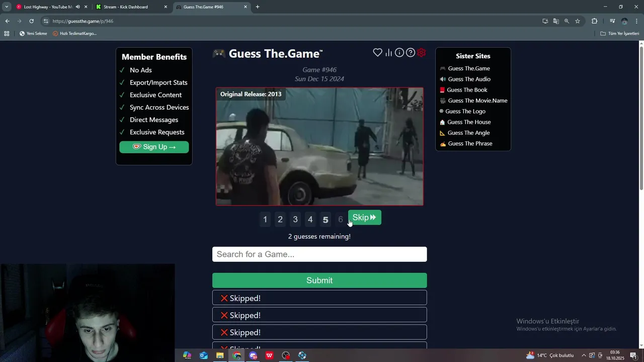Screen dimensions: 644x362
Task: Mute the Lost Highway tab audio icon
Action: [77, 7]
